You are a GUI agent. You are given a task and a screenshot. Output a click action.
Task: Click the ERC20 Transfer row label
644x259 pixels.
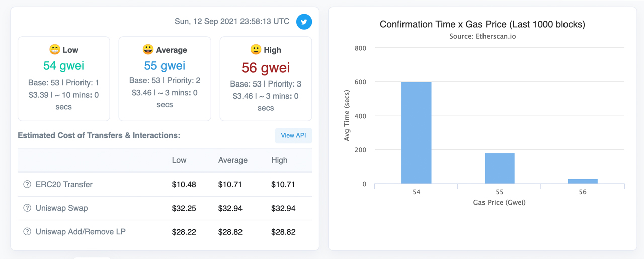pyautogui.click(x=64, y=185)
